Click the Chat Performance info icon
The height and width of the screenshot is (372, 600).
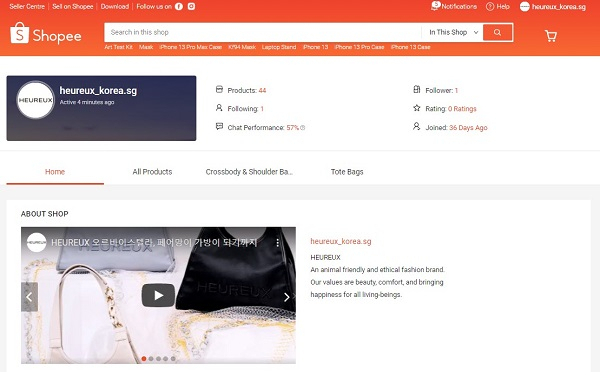[x=303, y=128]
